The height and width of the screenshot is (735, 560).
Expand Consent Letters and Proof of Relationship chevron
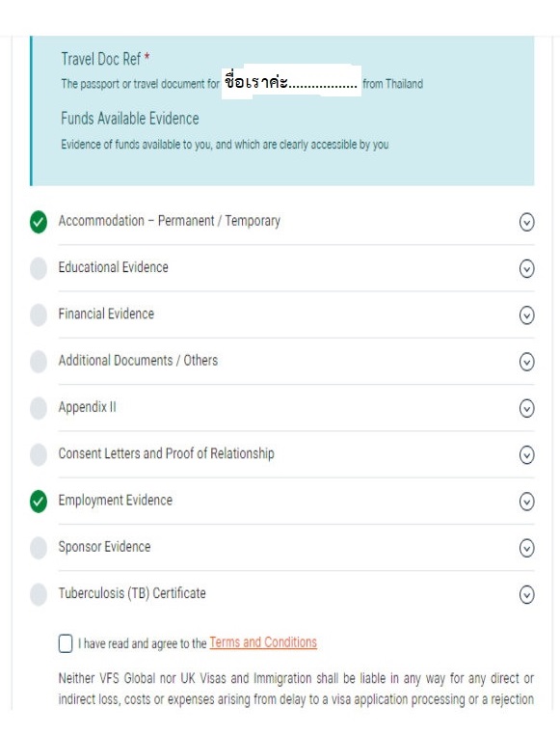coord(527,454)
